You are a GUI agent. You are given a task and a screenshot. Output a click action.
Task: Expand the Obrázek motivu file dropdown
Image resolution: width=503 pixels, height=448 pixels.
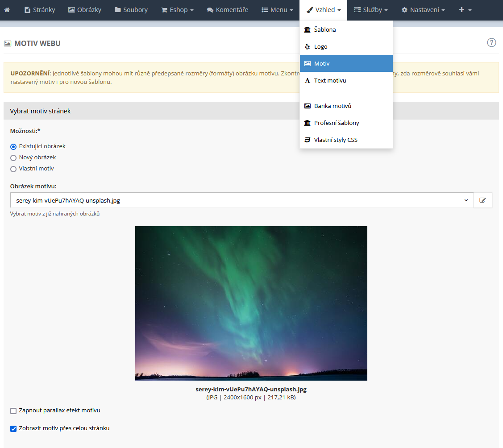[x=241, y=200]
